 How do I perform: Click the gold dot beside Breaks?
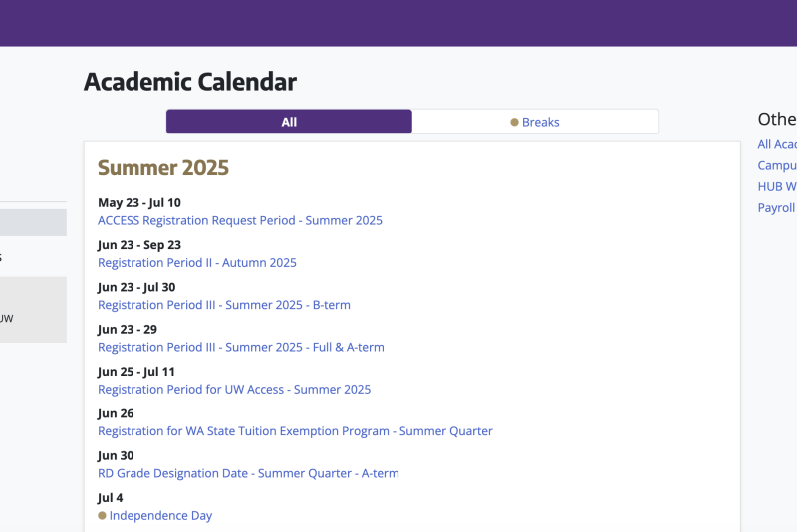point(514,122)
